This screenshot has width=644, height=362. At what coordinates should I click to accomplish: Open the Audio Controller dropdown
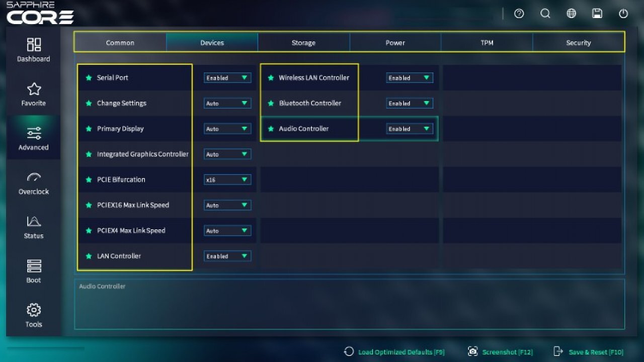point(410,129)
